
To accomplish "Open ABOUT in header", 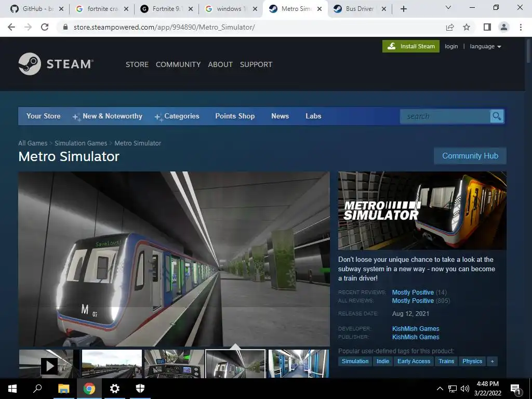I will 220,64.
